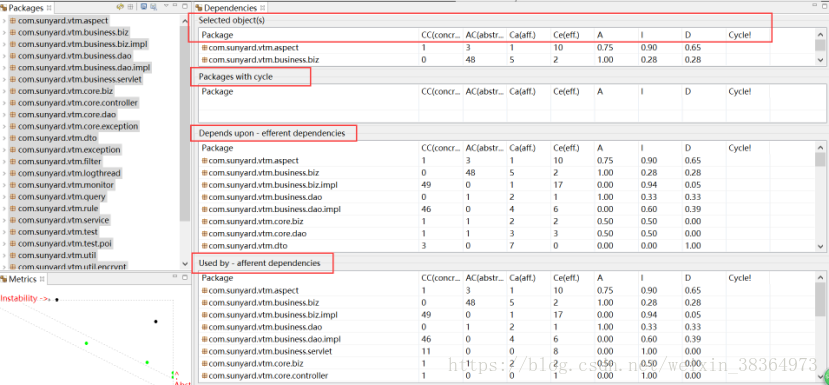Switch to the Packages tab
The height and width of the screenshot is (385, 829).
[26, 7]
